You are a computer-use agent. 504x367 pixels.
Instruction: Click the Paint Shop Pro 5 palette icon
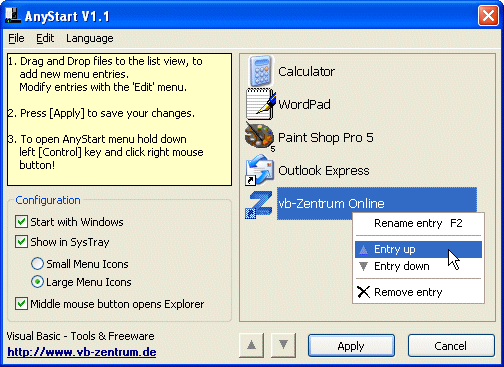pos(260,137)
